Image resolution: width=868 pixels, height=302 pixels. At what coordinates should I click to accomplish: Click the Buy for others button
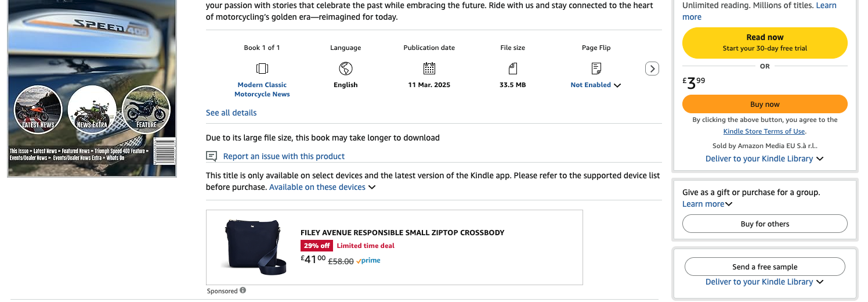point(765,224)
